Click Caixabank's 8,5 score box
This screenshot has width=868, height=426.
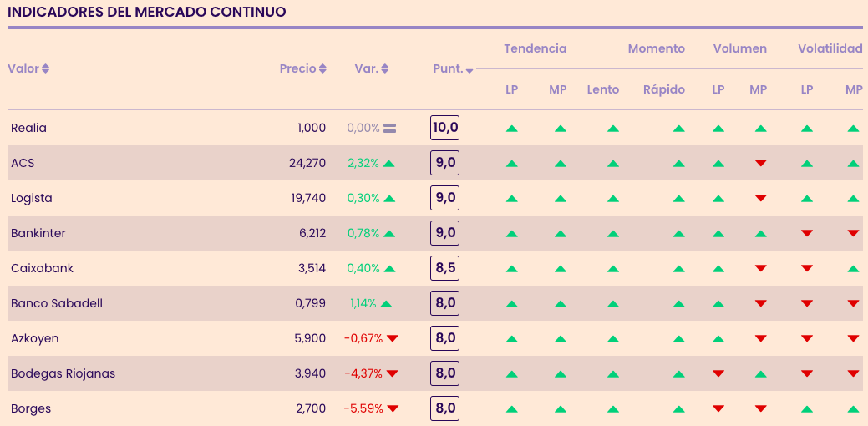pos(444,268)
